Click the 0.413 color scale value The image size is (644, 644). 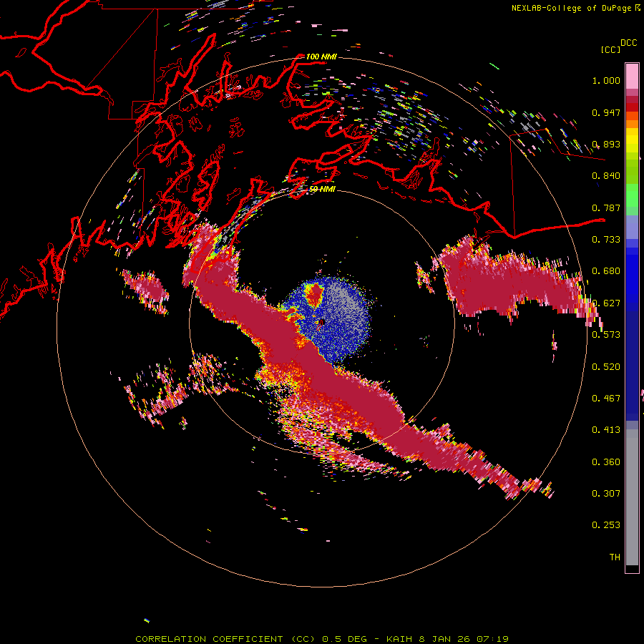pos(606,430)
